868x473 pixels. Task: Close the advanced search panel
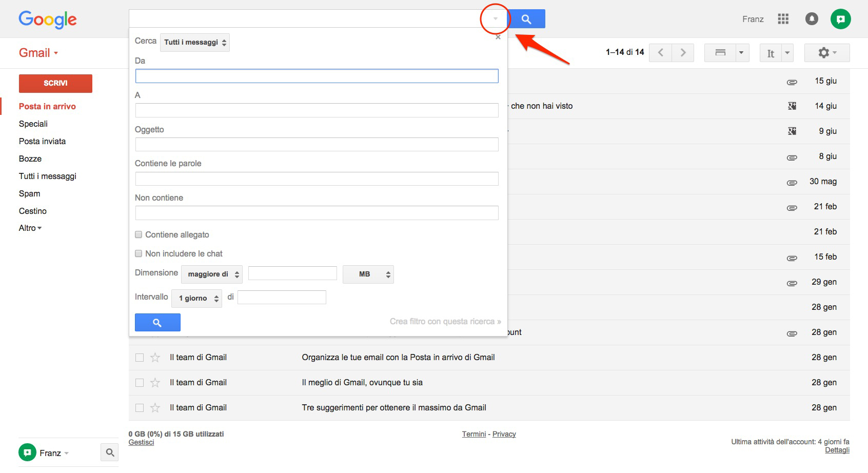[498, 37]
